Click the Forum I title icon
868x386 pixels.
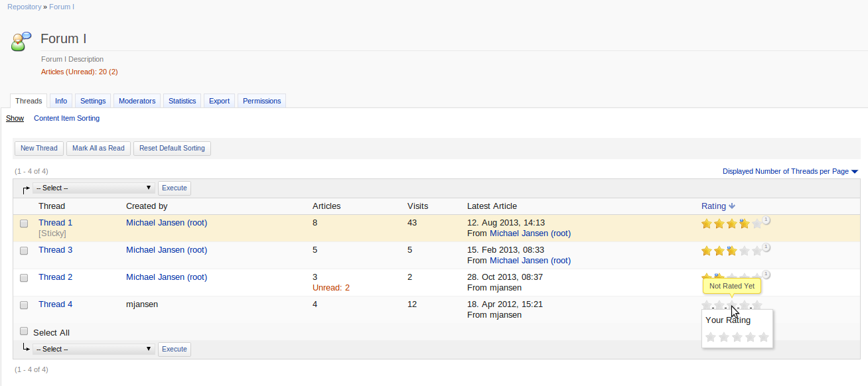pos(21,41)
